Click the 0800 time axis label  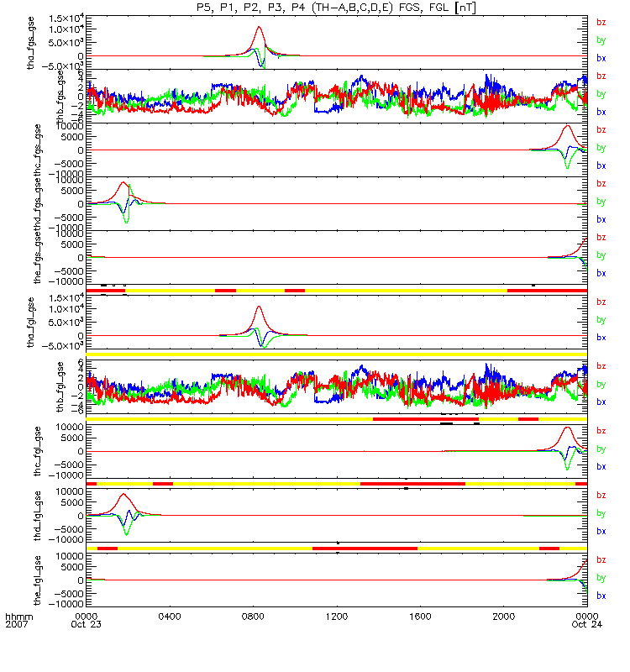(254, 617)
